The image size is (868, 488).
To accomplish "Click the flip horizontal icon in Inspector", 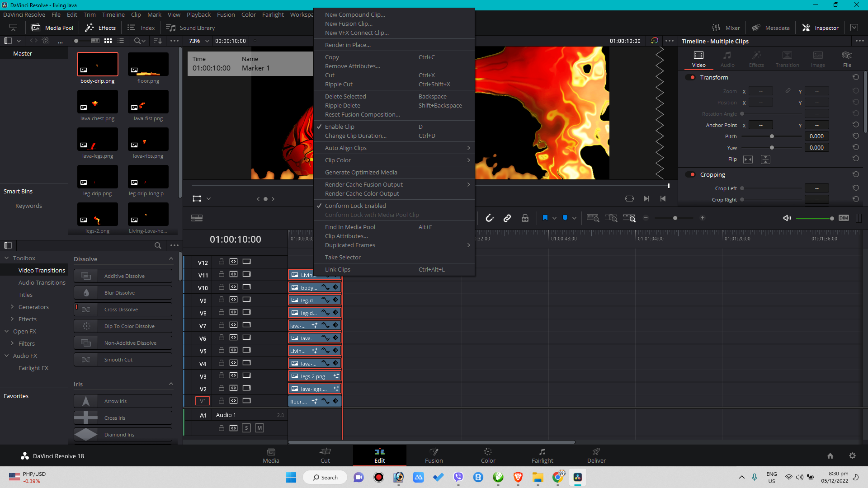I will [748, 160].
